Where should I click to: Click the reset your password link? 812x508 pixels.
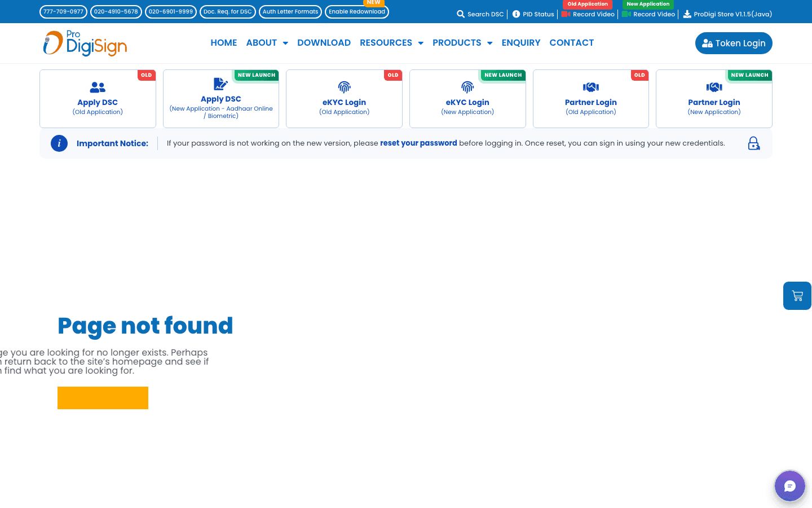point(418,143)
